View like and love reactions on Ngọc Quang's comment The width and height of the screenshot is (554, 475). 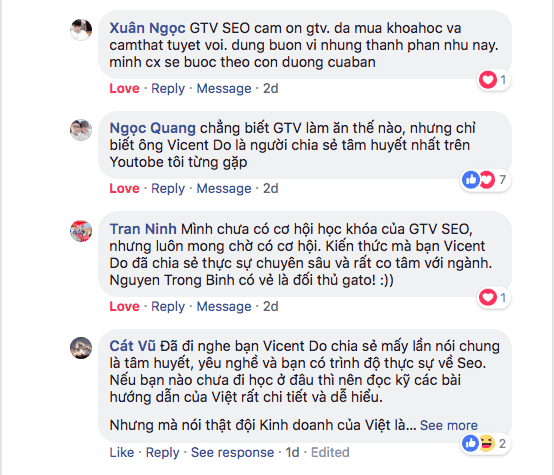[485, 180]
